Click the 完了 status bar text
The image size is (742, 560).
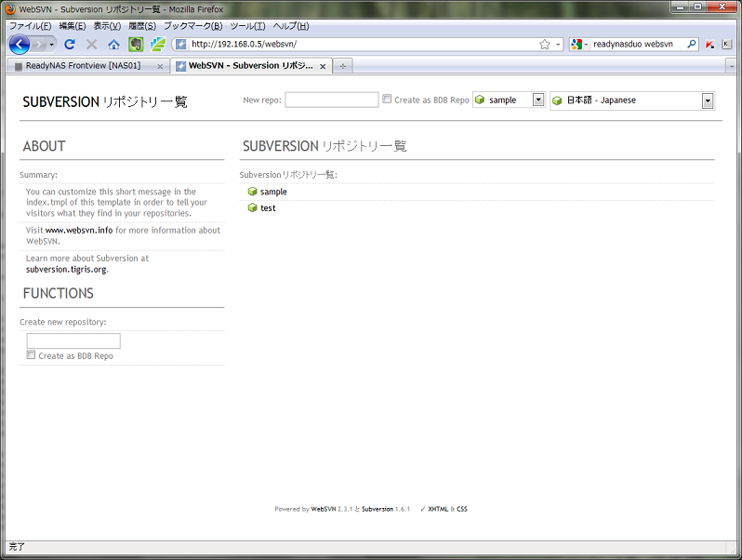pos(17,547)
